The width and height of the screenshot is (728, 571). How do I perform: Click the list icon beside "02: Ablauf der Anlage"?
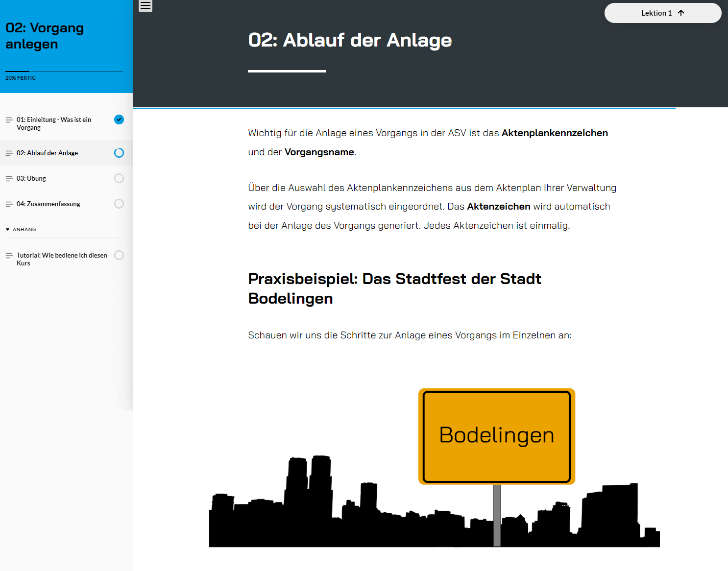tap(9, 153)
